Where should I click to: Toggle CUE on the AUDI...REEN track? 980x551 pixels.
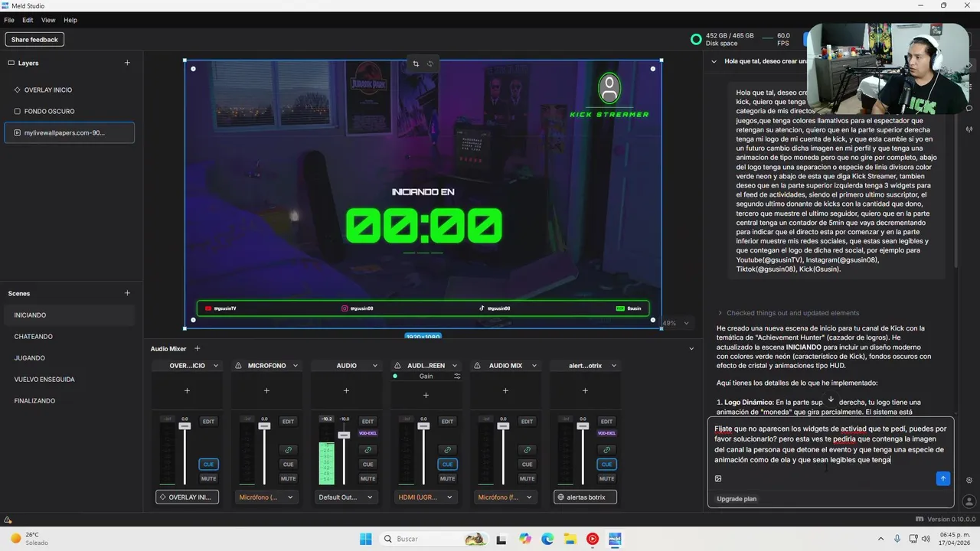point(447,464)
